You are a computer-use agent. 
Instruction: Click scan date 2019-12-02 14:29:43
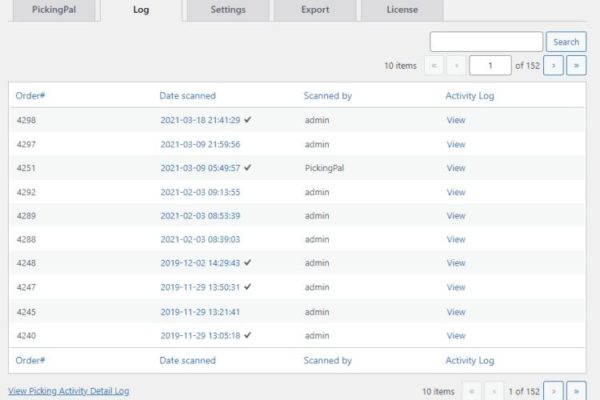pos(200,264)
